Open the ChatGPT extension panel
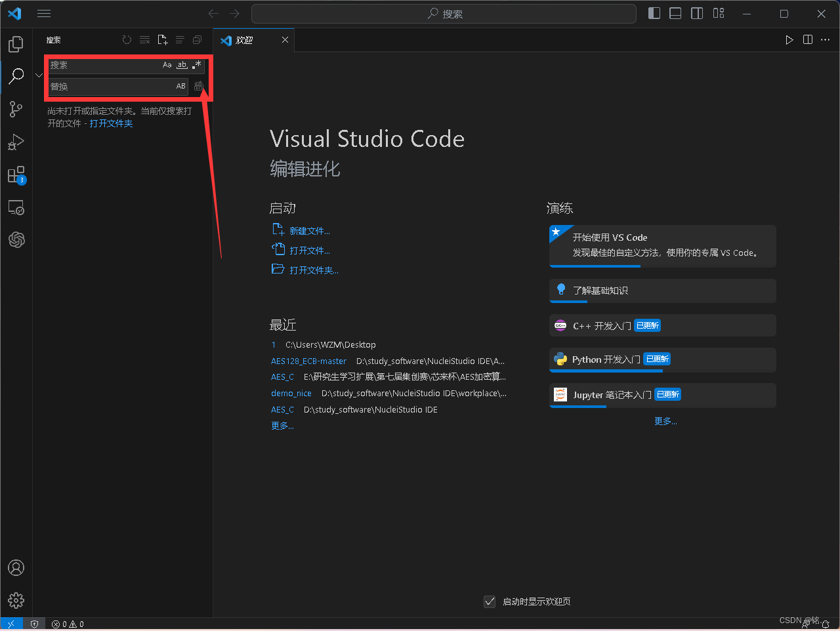This screenshot has width=840, height=631. [16, 240]
